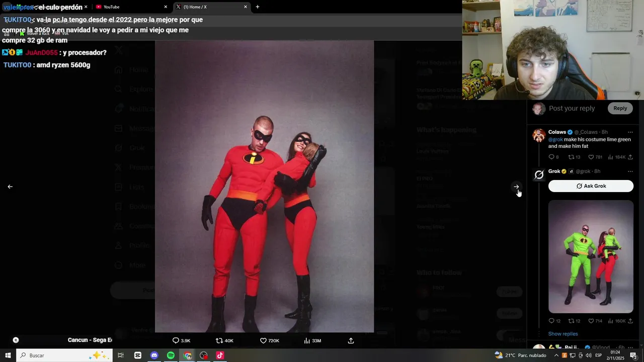The image size is (644, 362).
Task: Go to the next image with the right arrow
Action: (516, 187)
